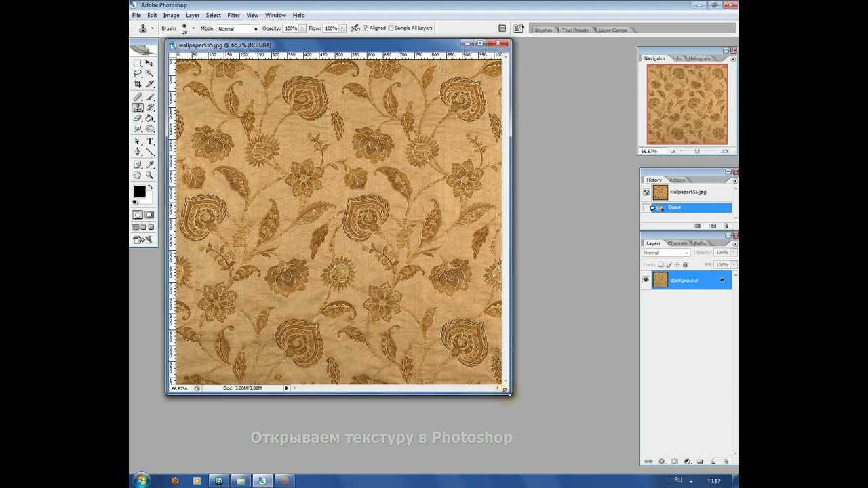
Task: Select the Eyedropper tool
Action: point(150,165)
